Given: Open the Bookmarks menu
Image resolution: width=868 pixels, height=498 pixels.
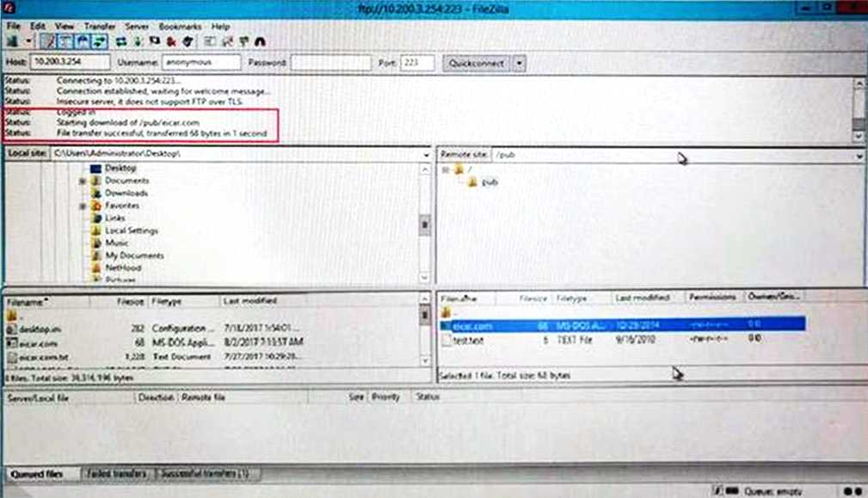Looking at the screenshot, I should (x=180, y=26).
